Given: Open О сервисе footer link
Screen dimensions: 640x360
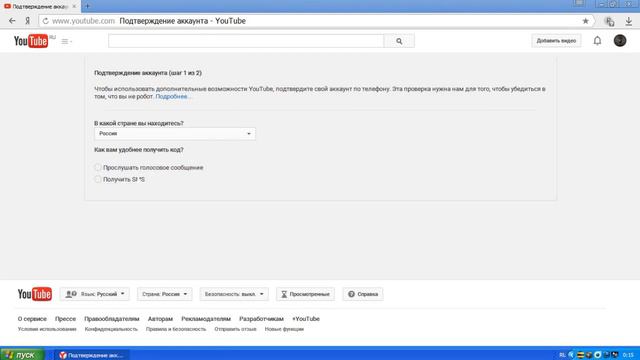Looking at the screenshot, I should tap(32, 319).
